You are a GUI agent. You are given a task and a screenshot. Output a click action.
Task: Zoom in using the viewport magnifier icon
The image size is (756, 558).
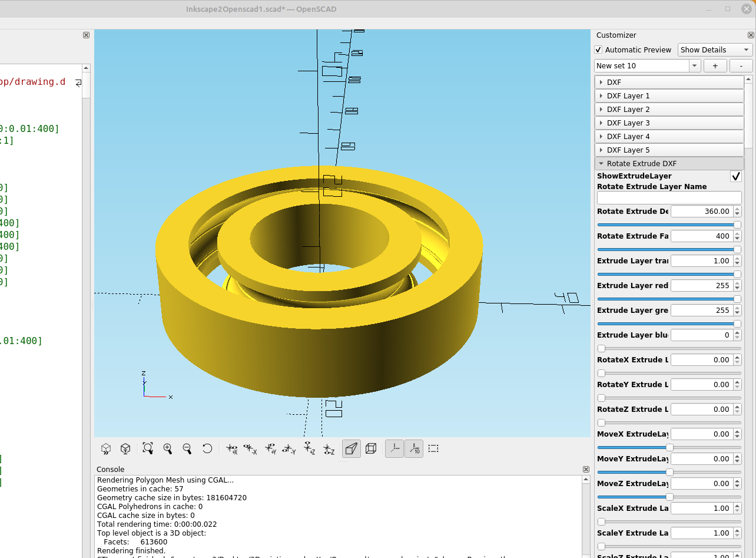168,448
